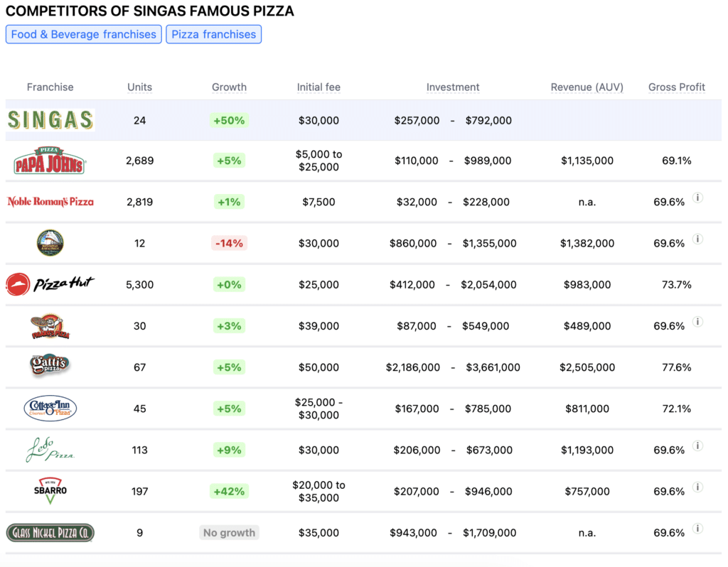Click the Gross Profit column header
This screenshot has width=728, height=567.
677,87
